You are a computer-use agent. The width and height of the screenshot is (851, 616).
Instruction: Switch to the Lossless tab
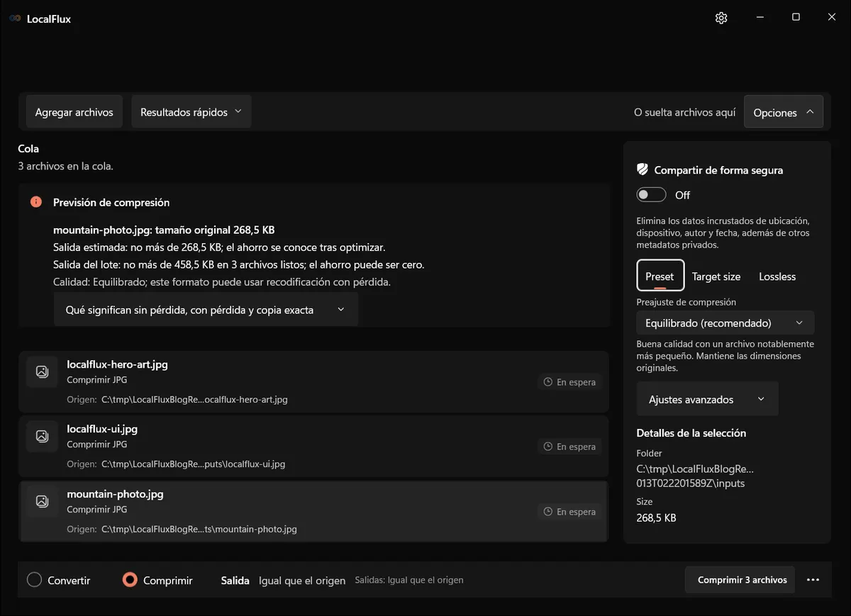click(777, 276)
